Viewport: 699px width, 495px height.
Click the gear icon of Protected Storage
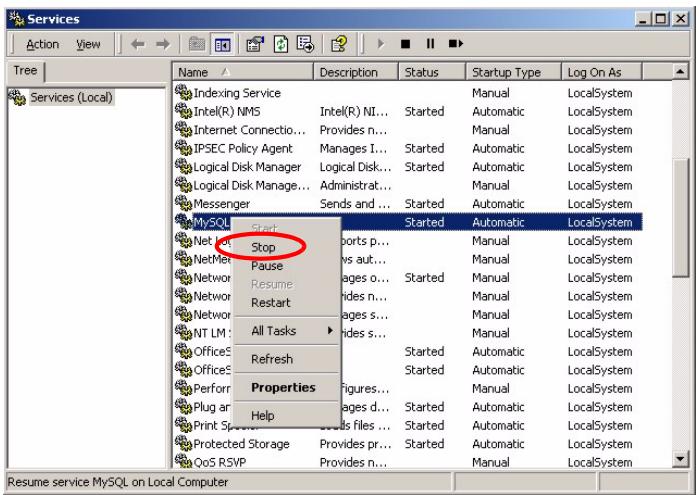(183, 443)
